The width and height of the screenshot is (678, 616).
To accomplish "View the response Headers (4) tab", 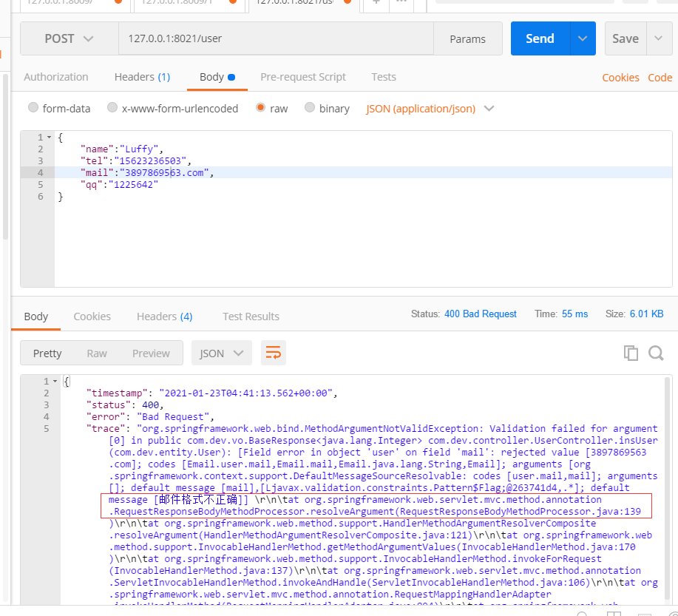I will (164, 317).
